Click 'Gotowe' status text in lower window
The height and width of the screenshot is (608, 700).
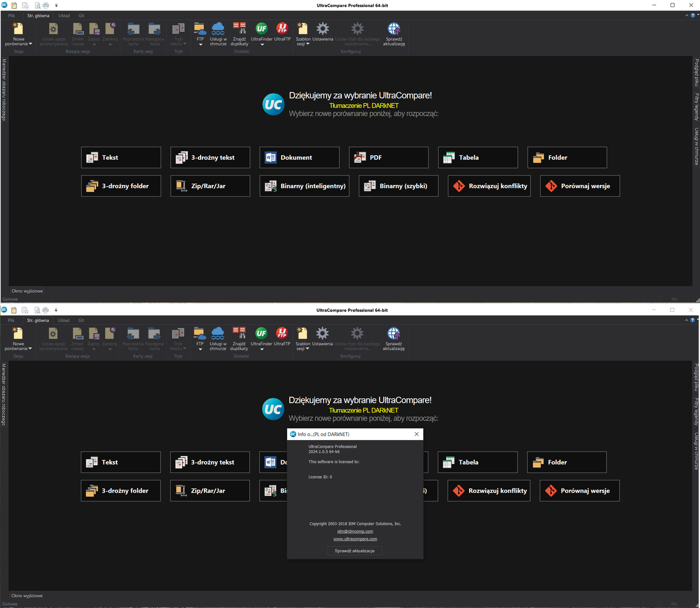click(x=10, y=604)
